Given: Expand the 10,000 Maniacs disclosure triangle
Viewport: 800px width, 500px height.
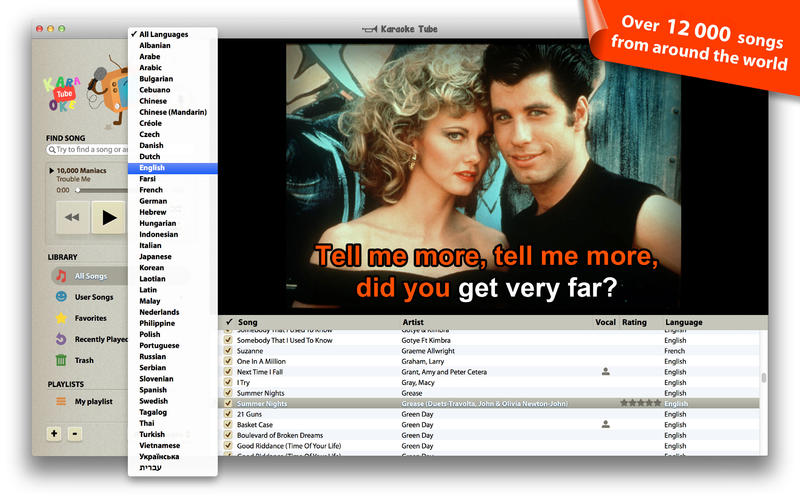Looking at the screenshot, I should [51, 171].
